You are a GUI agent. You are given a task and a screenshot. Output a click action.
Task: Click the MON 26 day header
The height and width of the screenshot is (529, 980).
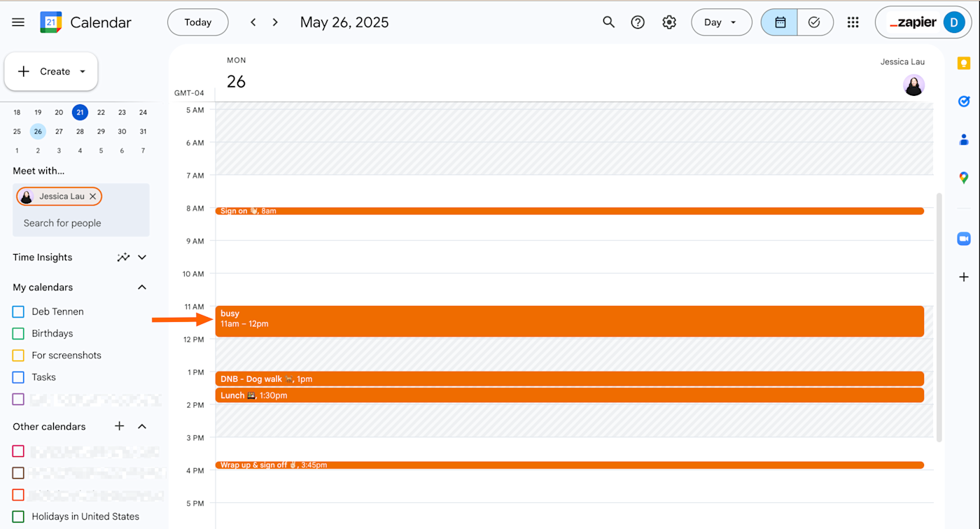point(237,74)
